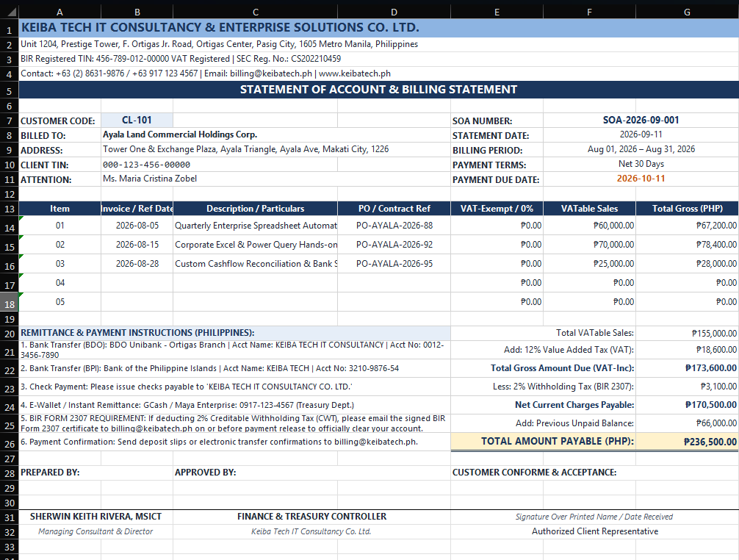The width and height of the screenshot is (739, 560).
Task: Select item 05 cell
Action: (60, 302)
